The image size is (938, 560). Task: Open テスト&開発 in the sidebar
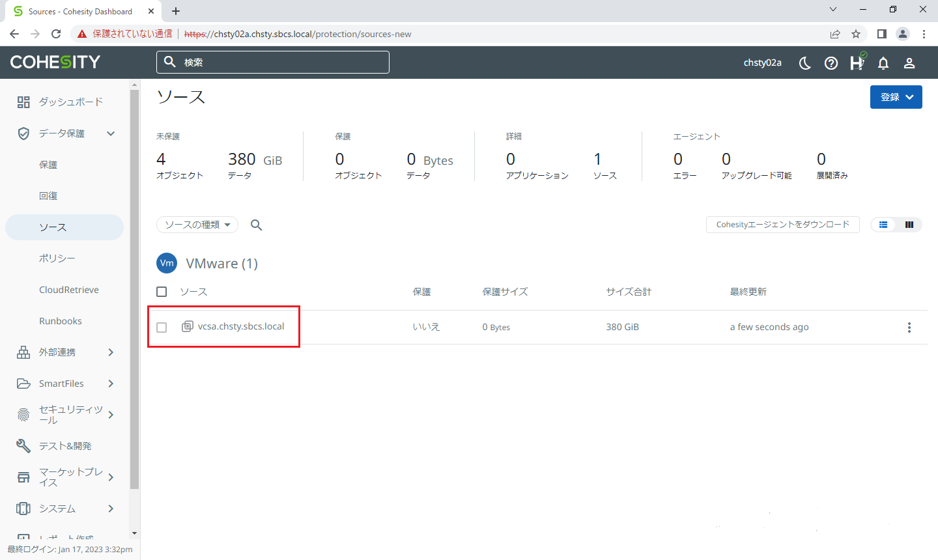64,446
